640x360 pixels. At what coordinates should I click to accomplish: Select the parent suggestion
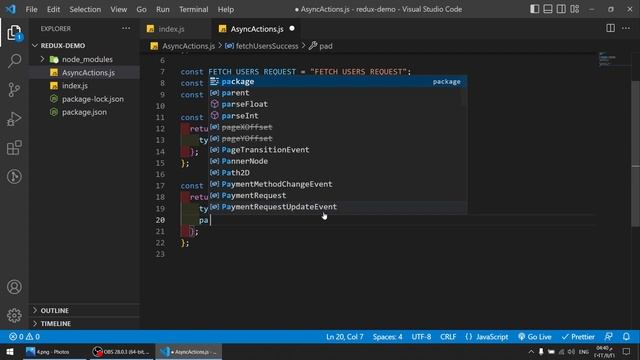coord(338,93)
